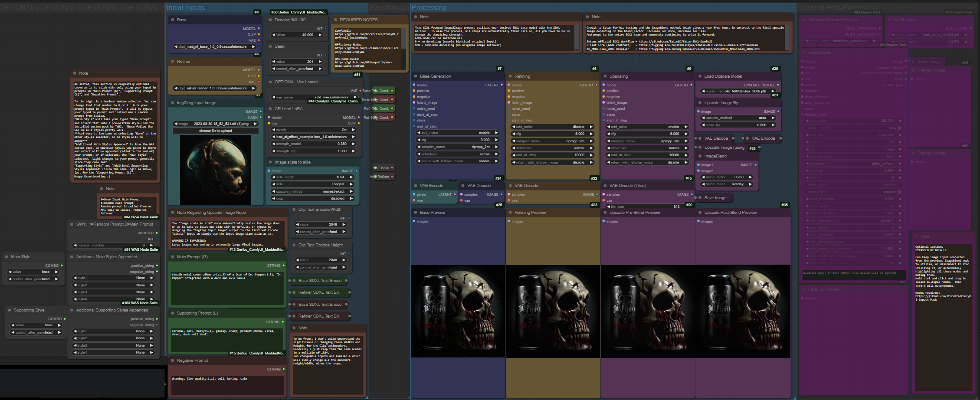Viewport: 980px width, 400px height.
Task: Open Main Style value base combo
Action: click(33, 272)
